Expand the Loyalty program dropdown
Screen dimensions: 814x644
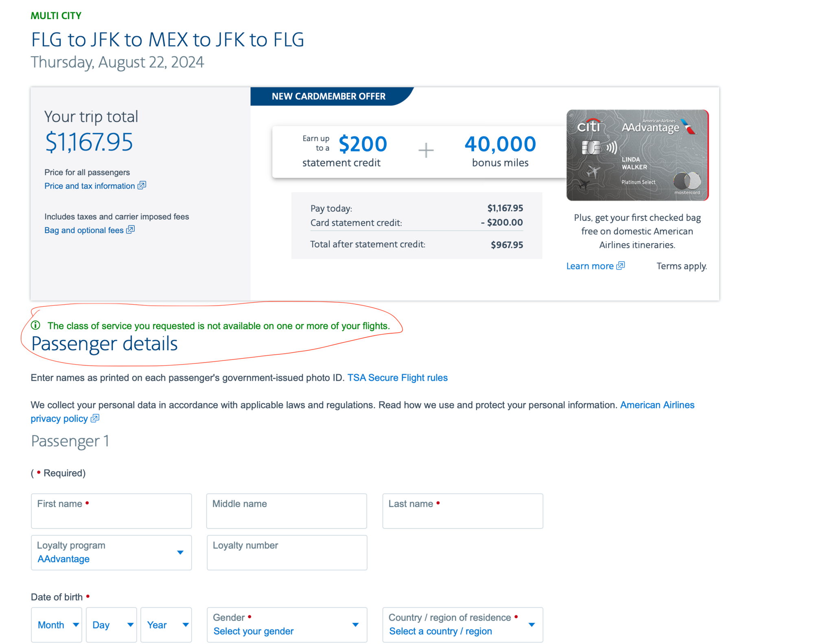(111, 552)
